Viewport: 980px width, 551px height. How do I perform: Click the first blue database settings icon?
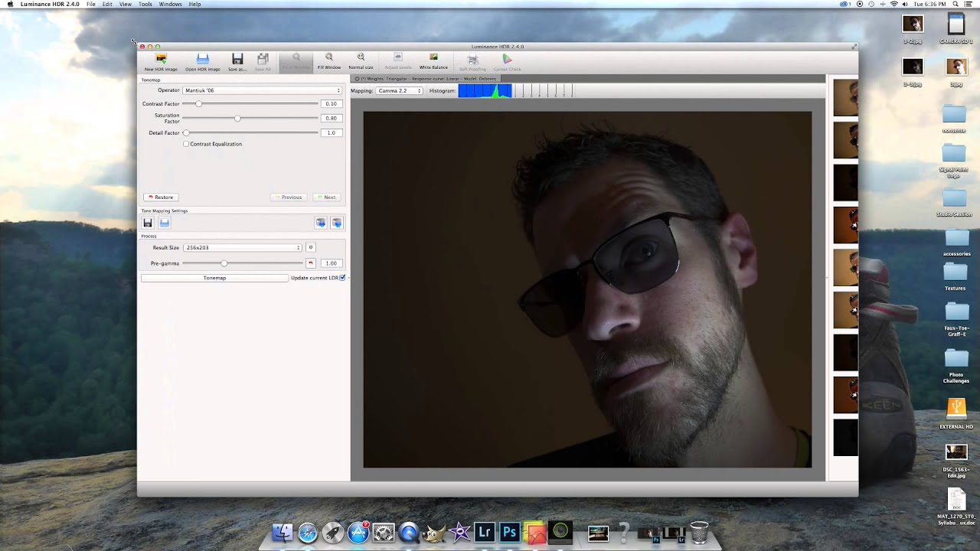[321, 223]
